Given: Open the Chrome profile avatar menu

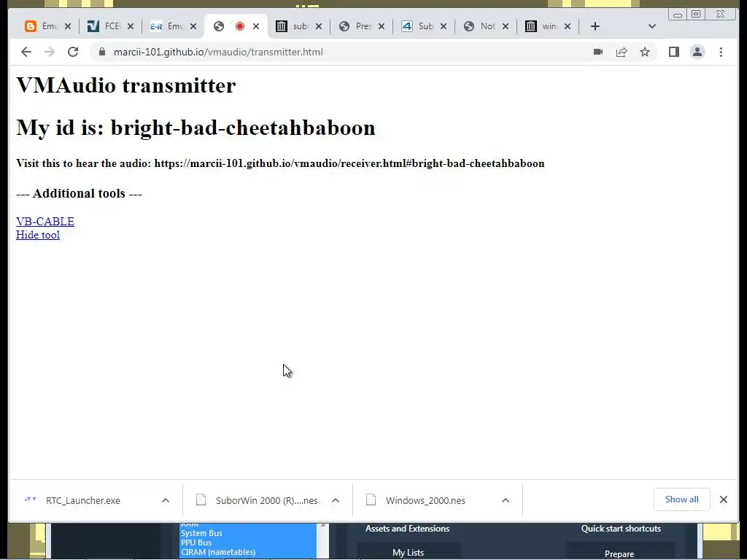Looking at the screenshot, I should [x=697, y=52].
